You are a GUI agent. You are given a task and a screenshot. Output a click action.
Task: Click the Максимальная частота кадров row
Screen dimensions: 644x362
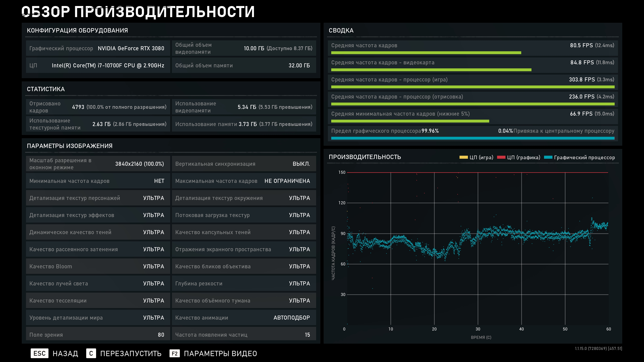[x=244, y=181]
